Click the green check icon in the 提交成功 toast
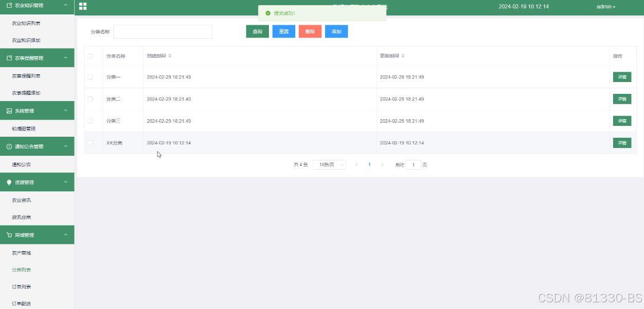Screen dimensions: 644x309 (267, 13)
